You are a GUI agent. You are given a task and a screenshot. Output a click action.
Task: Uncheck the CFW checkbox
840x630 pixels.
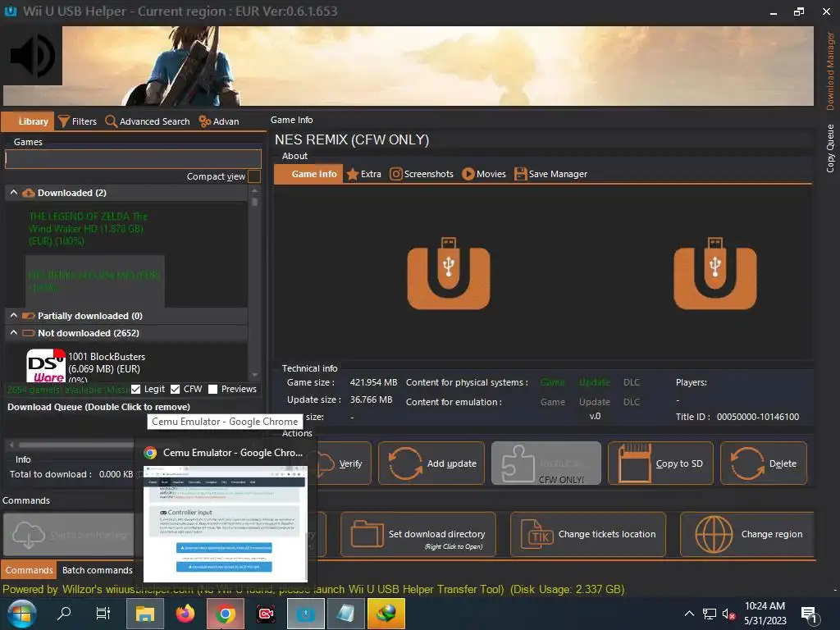point(176,389)
